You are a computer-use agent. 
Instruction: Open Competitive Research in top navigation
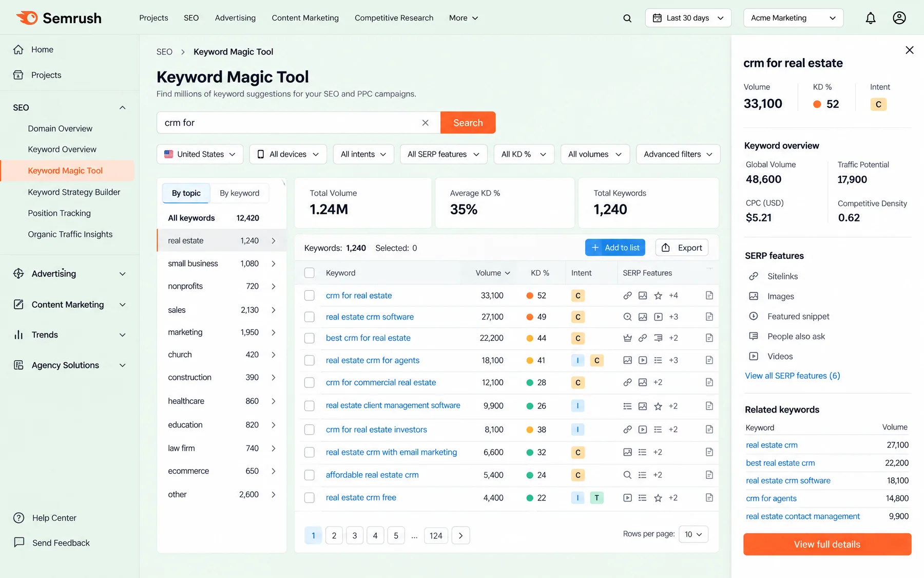(x=394, y=18)
